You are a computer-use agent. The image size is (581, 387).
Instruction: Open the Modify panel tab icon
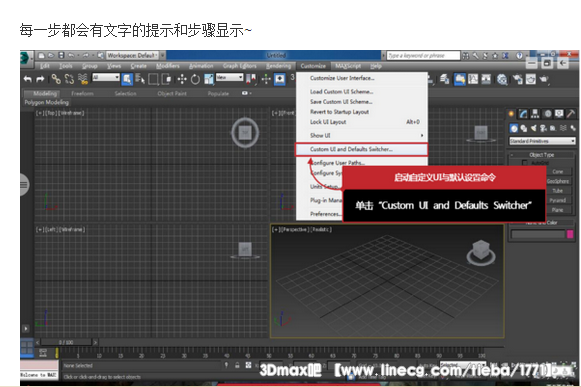[523, 114]
